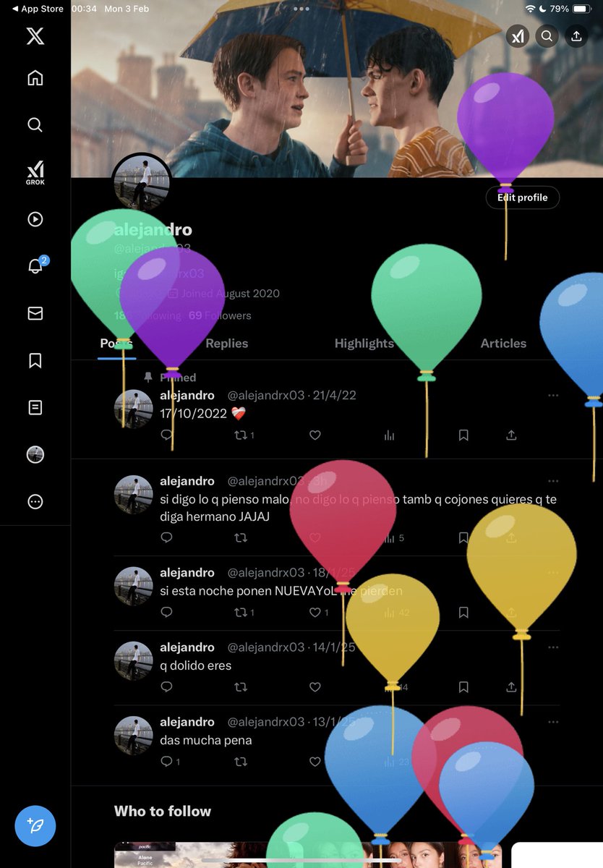Bookmark the 'q dolido eres' post

pos(463,686)
